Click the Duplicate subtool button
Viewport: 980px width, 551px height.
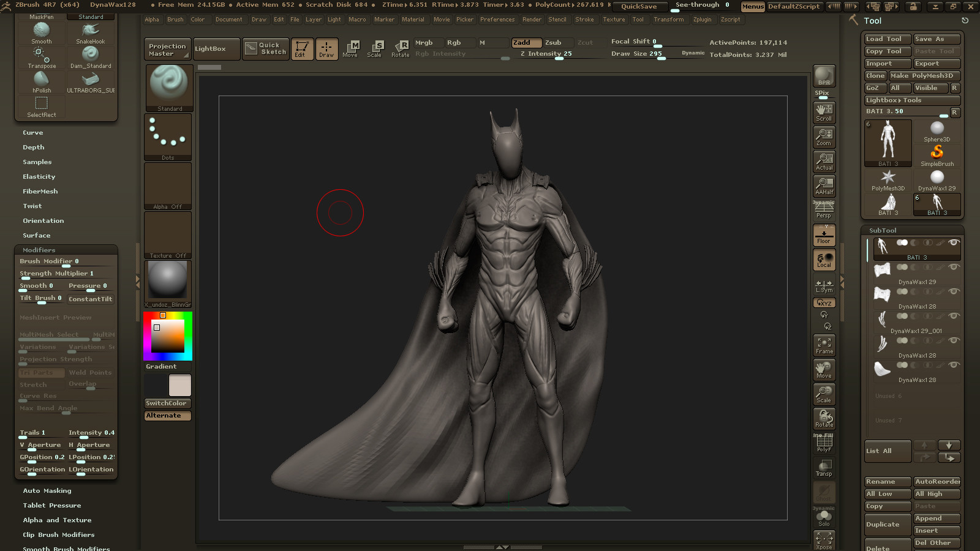click(x=888, y=525)
